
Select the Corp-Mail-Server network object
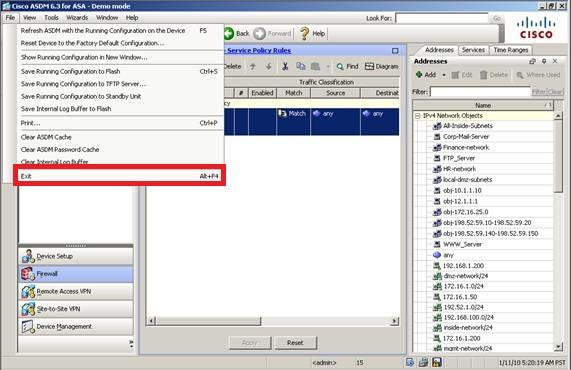click(x=466, y=137)
